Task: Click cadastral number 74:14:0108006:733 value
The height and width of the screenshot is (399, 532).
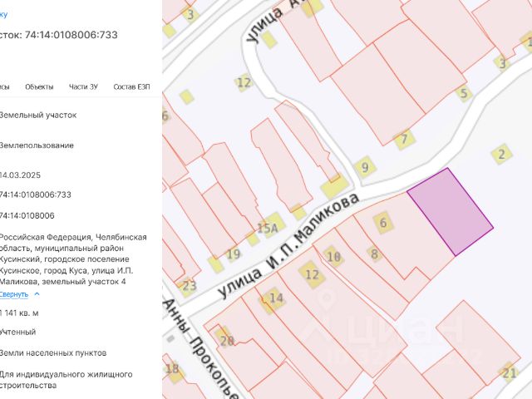Action: click(x=35, y=195)
